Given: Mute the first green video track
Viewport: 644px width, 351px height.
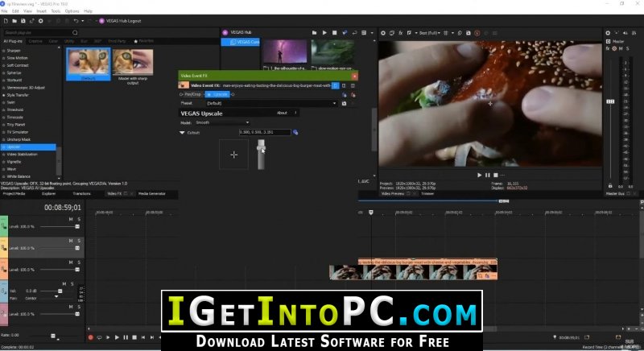Looking at the screenshot, I should [x=71, y=219].
